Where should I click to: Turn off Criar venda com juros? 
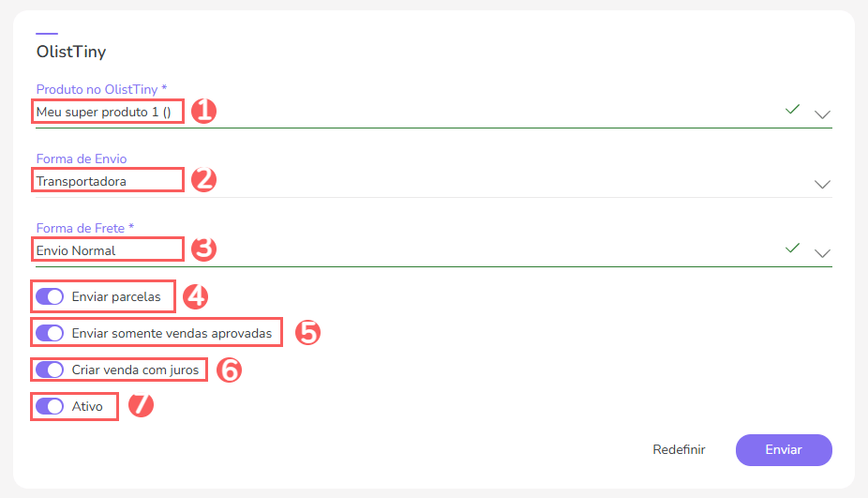[49, 370]
